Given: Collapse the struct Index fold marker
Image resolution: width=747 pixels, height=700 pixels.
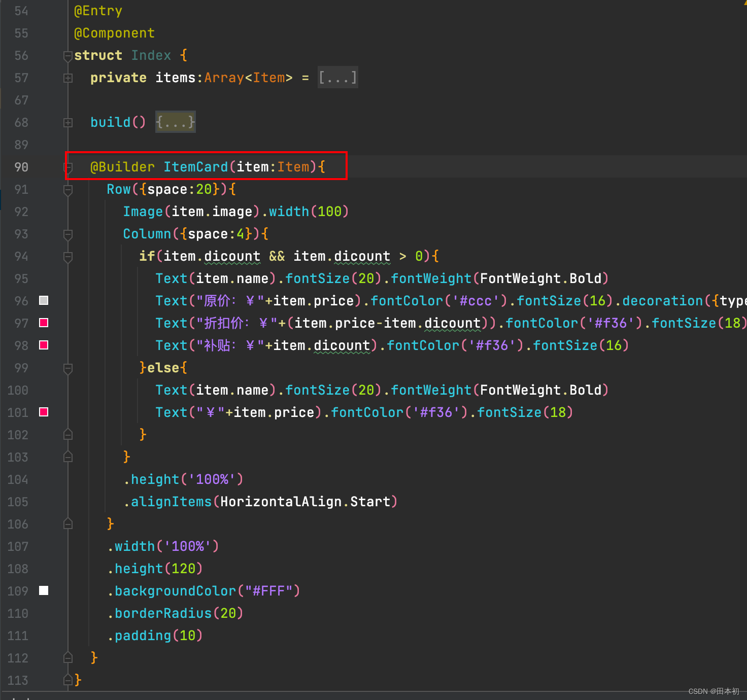Looking at the screenshot, I should click(68, 56).
